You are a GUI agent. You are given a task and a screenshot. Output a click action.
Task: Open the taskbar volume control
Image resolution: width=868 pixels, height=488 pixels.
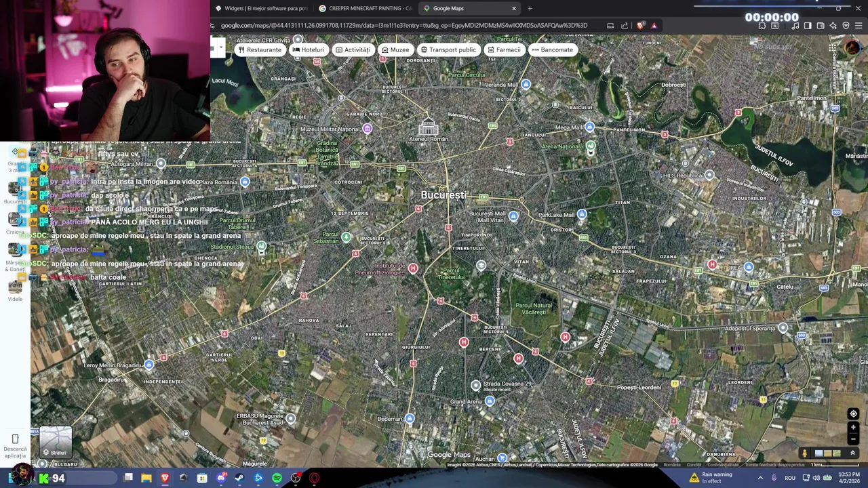[817, 479]
